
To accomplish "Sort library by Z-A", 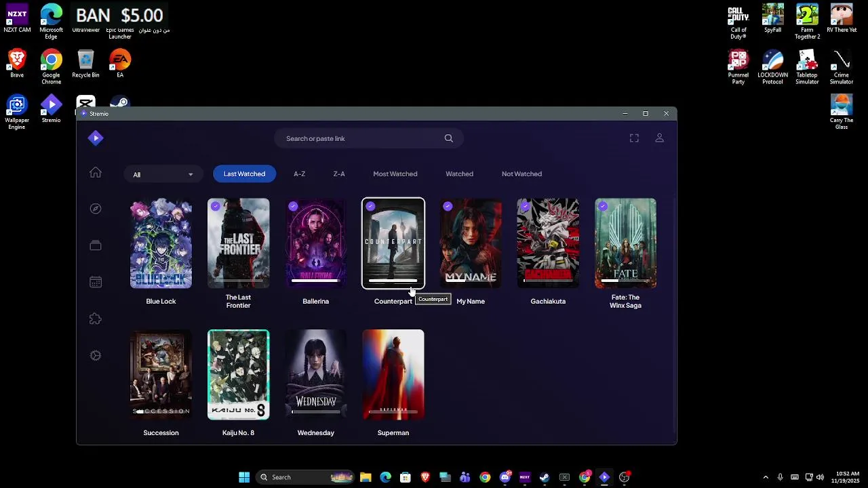I will (339, 174).
